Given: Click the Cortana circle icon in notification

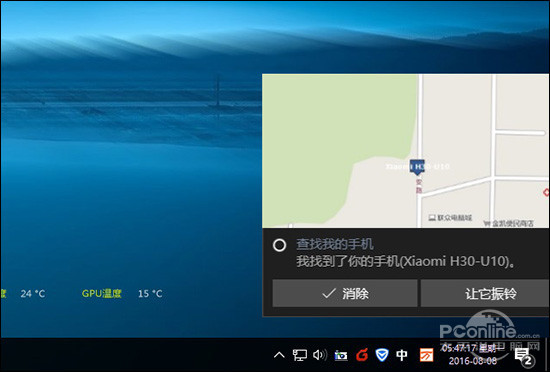Looking at the screenshot, I should point(279,245).
